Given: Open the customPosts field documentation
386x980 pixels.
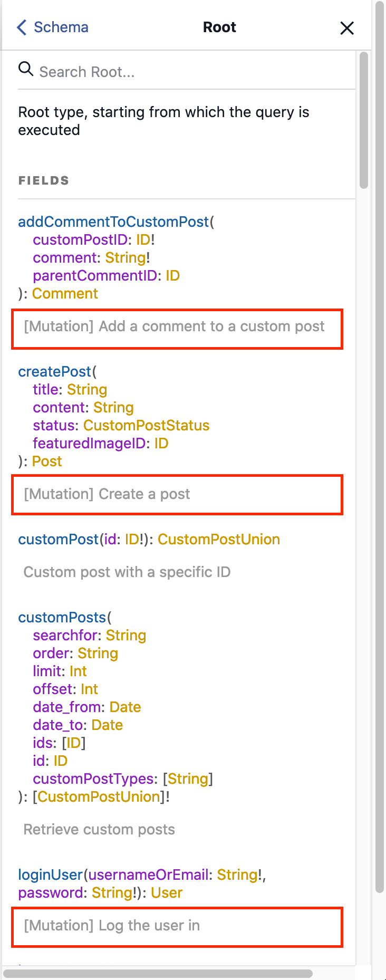Looking at the screenshot, I should click(x=62, y=617).
